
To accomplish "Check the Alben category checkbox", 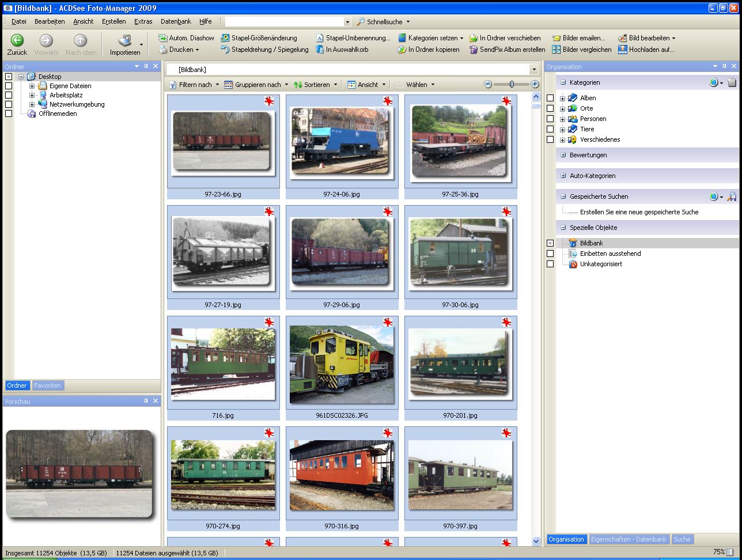I will pos(550,98).
